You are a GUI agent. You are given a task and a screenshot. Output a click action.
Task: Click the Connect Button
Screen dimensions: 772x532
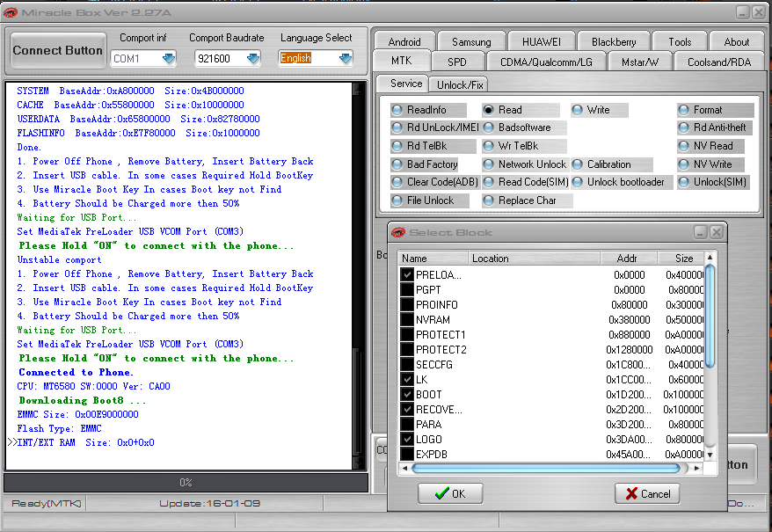[x=58, y=50]
